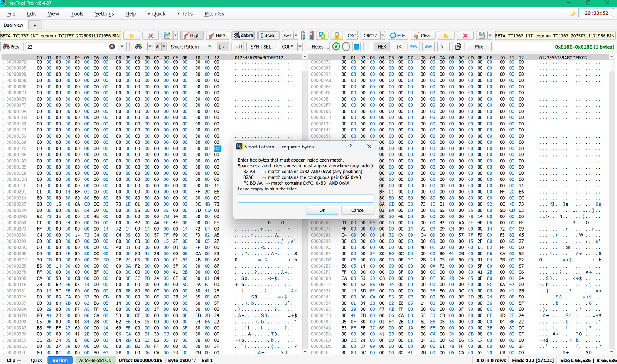Image resolution: width=617 pixels, height=364 pixels.
Task: Toggle synchronized Scroll
Action: click(268, 35)
